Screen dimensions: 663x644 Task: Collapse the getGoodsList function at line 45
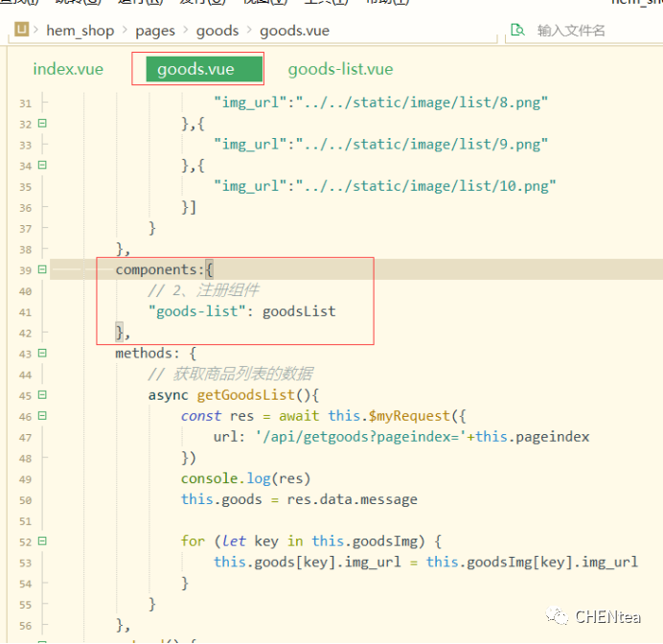[42, 395]
